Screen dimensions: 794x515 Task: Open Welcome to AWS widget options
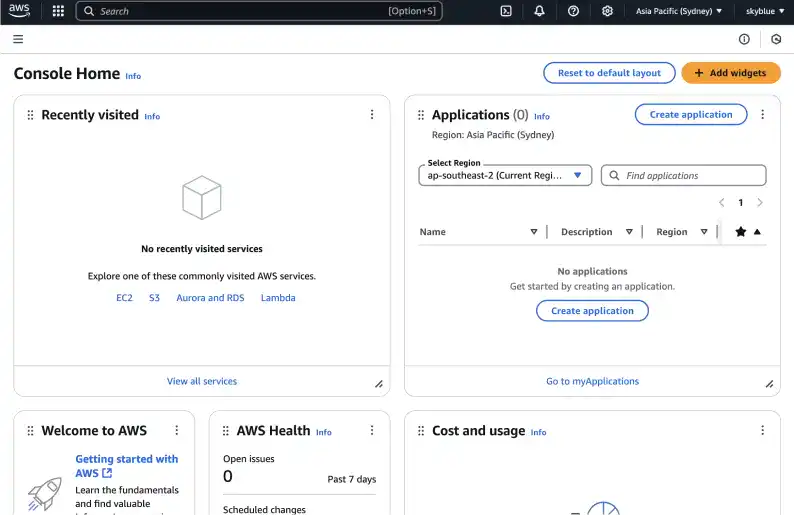click(177, 430)
